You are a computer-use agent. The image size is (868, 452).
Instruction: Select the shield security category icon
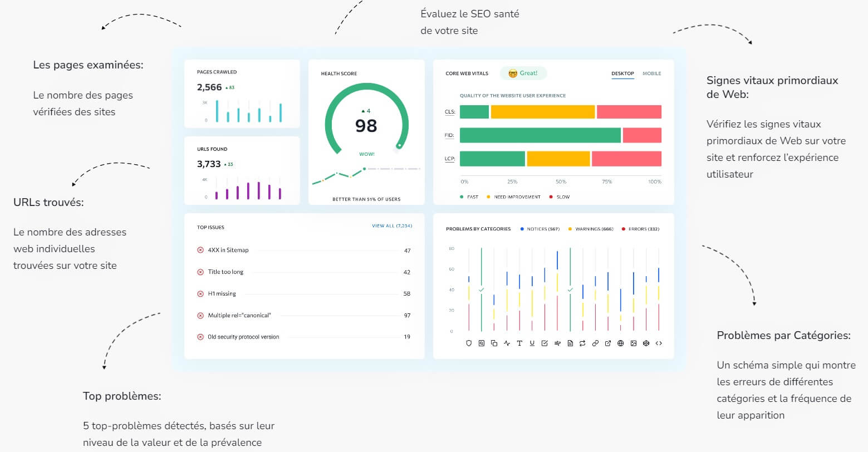(x=469, y=343)
